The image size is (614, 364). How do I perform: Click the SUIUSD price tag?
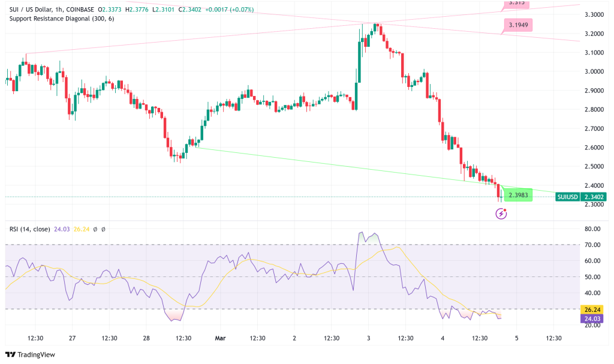[567, 197]
